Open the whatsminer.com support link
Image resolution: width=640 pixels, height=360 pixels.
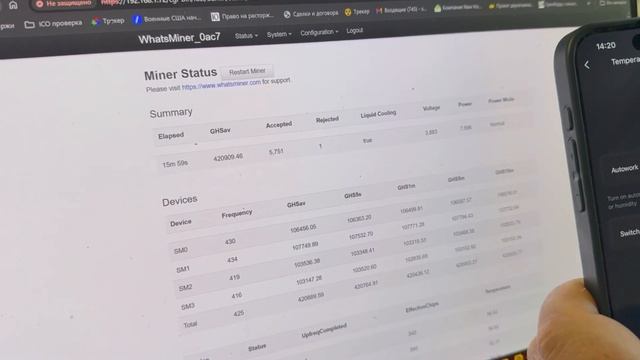click(221, 85)
